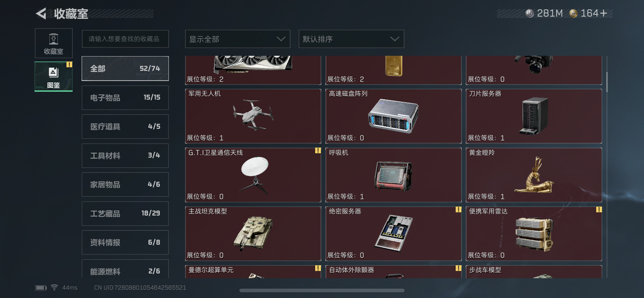Open the 默认排序 sort dropdown

click(351, 39)
